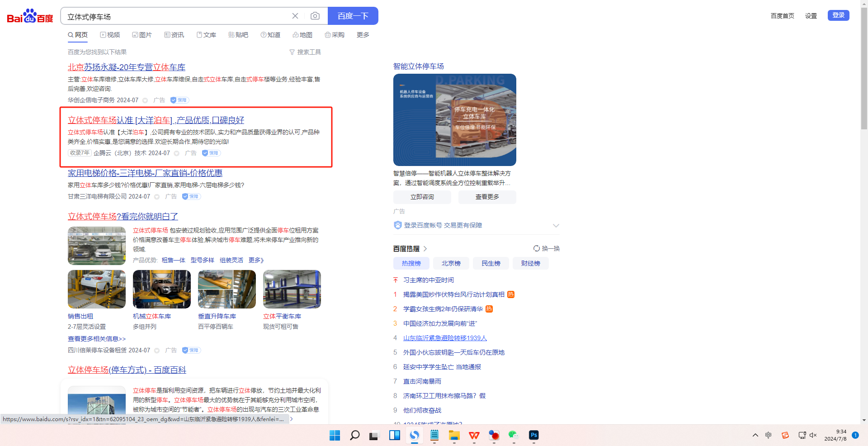Refresh hot search with 换一换

point(547,248)
